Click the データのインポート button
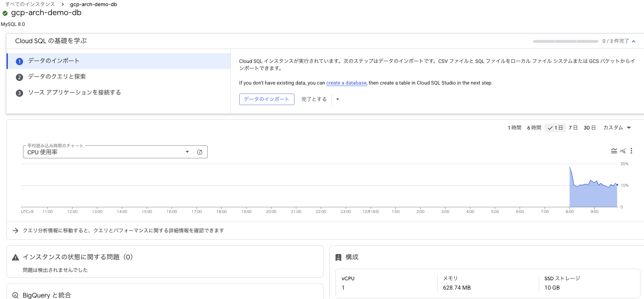The width and height of the screenshot is (644, 299). (267, 99)
